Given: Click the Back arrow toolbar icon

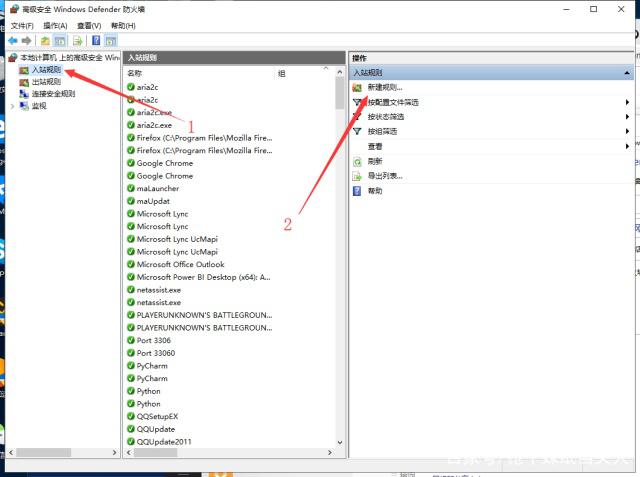Looking at the screenshot, I should tap(12, 41).
